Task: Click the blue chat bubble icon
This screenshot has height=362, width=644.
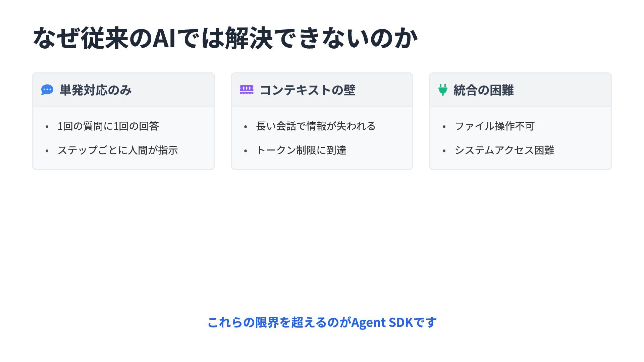Action: (47, 90)
